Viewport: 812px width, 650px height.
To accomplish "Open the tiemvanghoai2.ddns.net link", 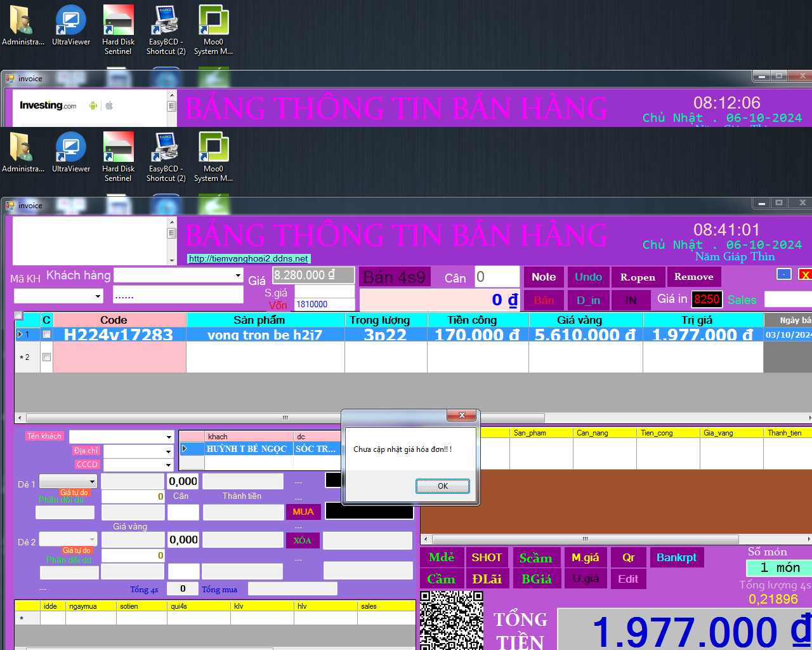I will pyautogui.click(x=249, y=259).
